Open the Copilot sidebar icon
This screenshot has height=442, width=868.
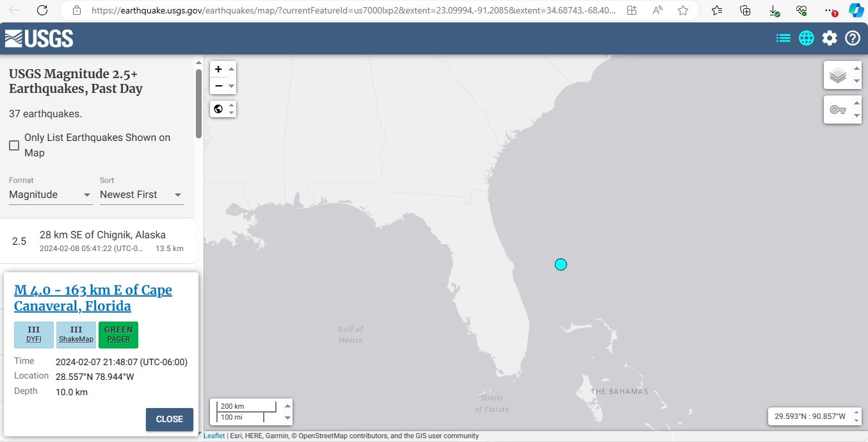tap(856, 10)
